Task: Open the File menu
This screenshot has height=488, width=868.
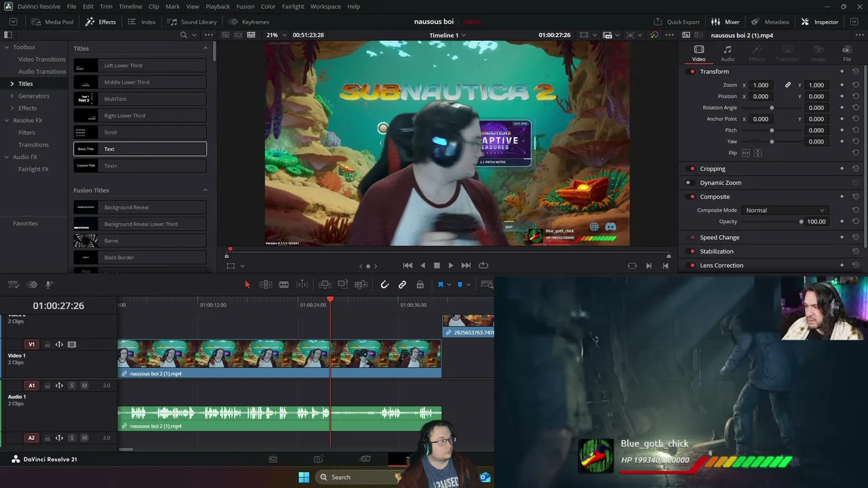Action: 71,7
